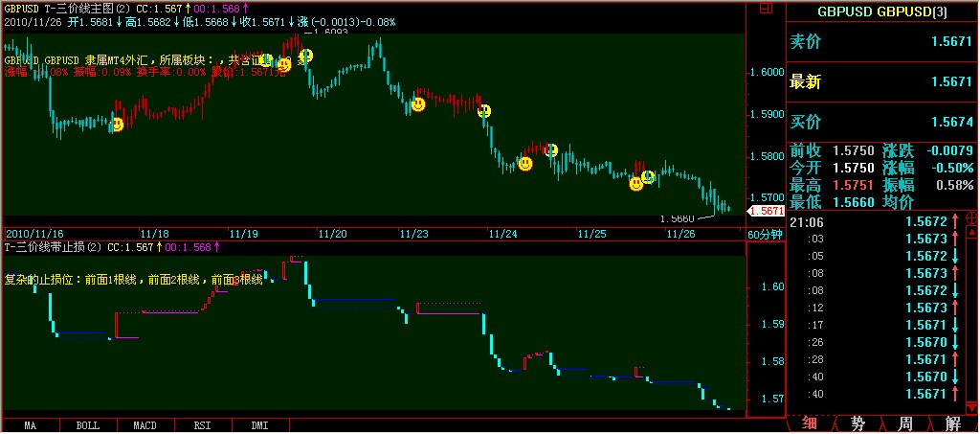Switch to the BOLL indicator tab

(x=87, y=426)
